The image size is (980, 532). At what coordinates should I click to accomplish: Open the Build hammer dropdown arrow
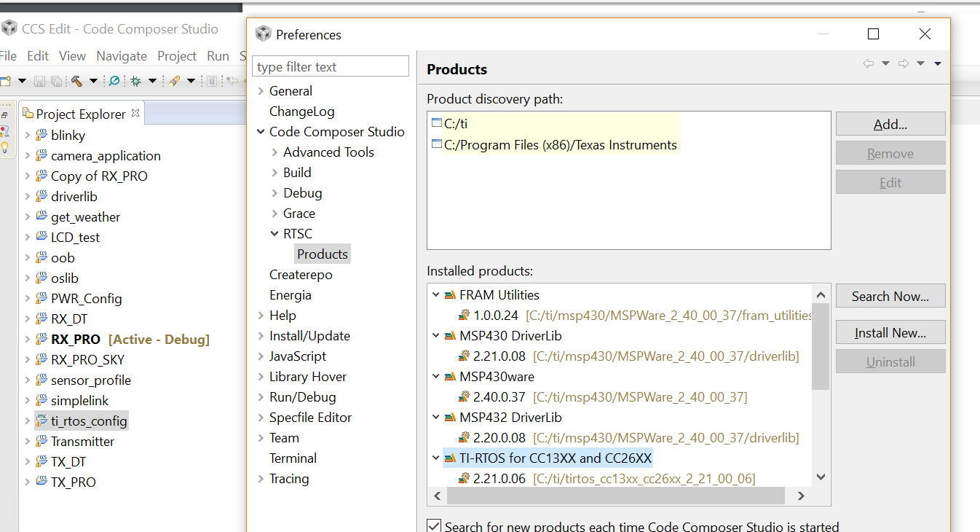[x=93, y=81]
